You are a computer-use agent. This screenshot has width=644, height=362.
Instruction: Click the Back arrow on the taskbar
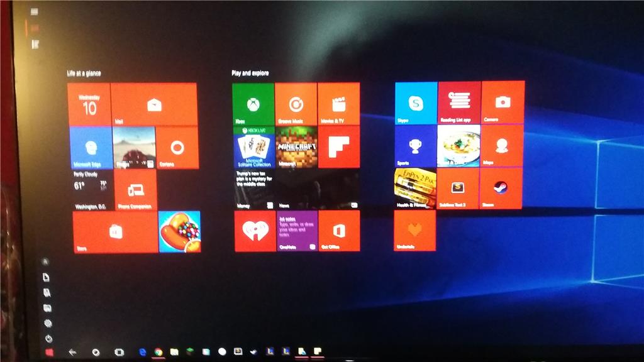72,352
